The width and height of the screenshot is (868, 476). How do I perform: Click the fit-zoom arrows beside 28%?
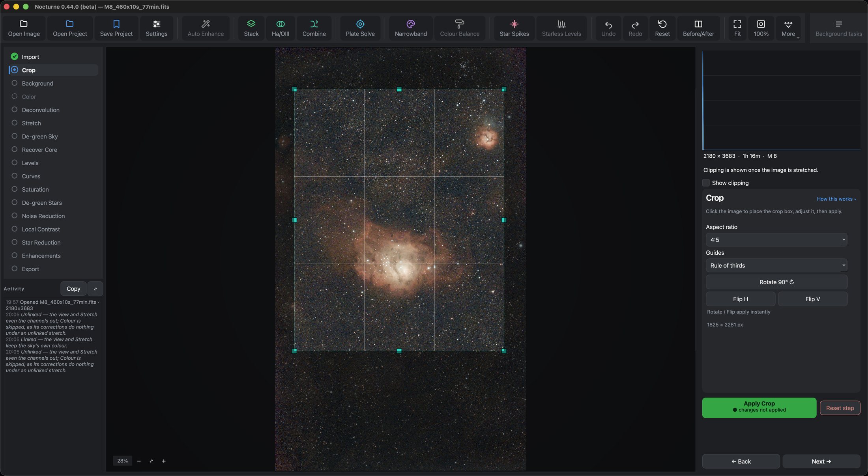(151, 461)
